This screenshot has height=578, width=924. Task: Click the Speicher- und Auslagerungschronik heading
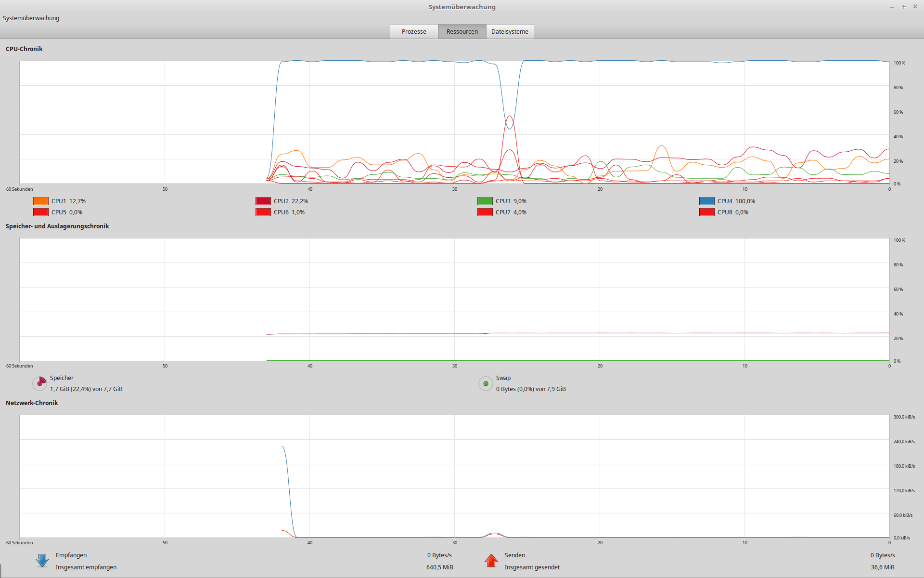click(x=57, y=226)
